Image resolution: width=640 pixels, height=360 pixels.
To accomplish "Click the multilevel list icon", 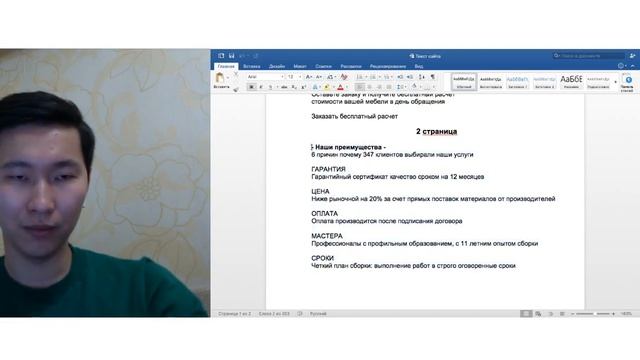I will click(386, 77).
